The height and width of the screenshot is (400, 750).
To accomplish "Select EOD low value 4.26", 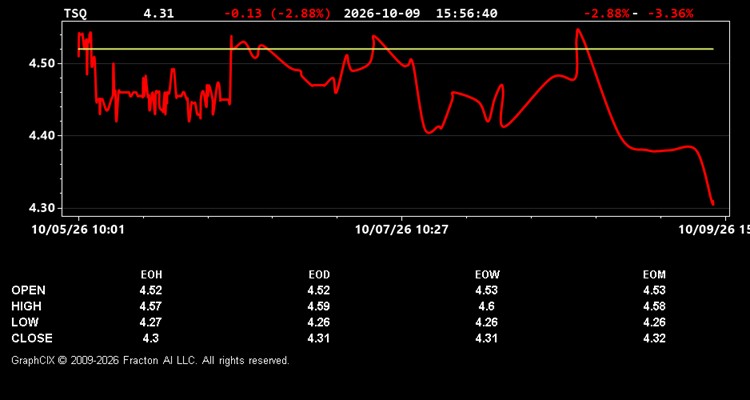I will click(x=319, y=322).
